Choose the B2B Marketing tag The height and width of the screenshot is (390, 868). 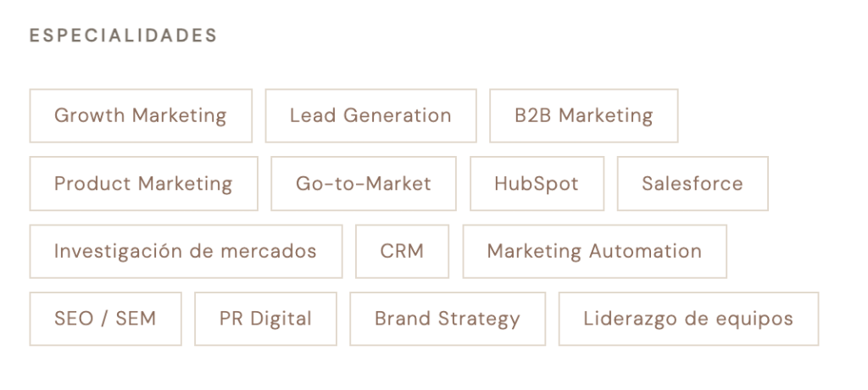point(583,115)
